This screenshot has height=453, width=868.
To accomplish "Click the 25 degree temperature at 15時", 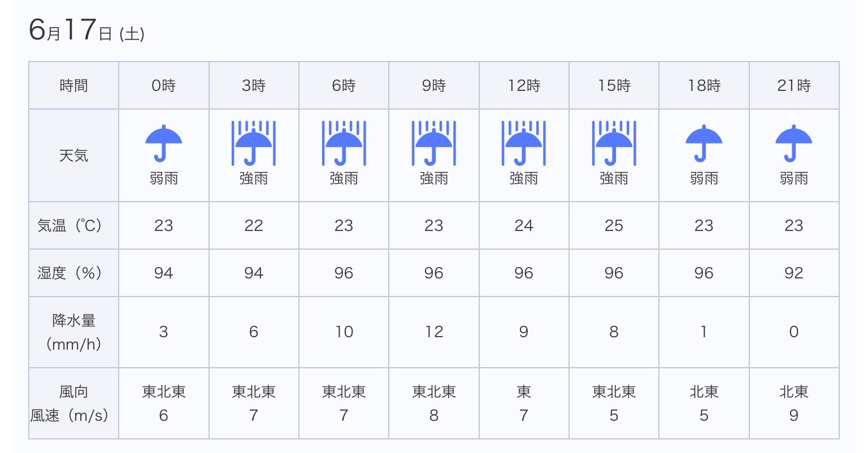I will (x=614, y=225).
